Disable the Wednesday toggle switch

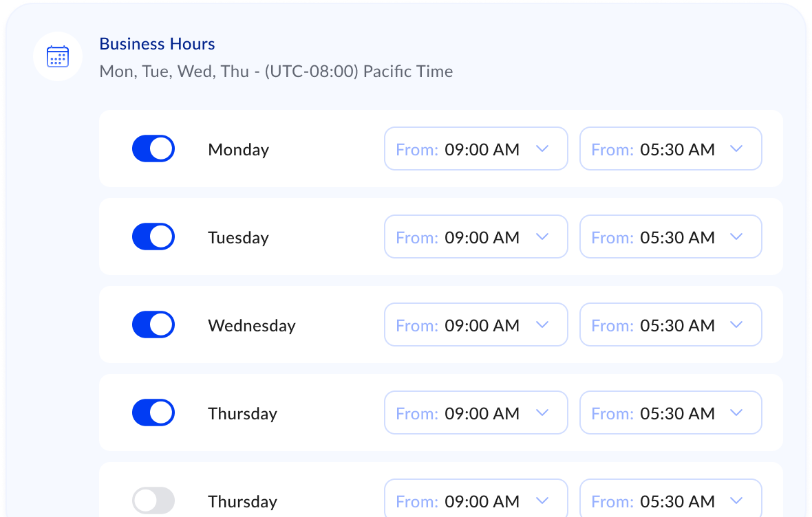tap(153, 324)
